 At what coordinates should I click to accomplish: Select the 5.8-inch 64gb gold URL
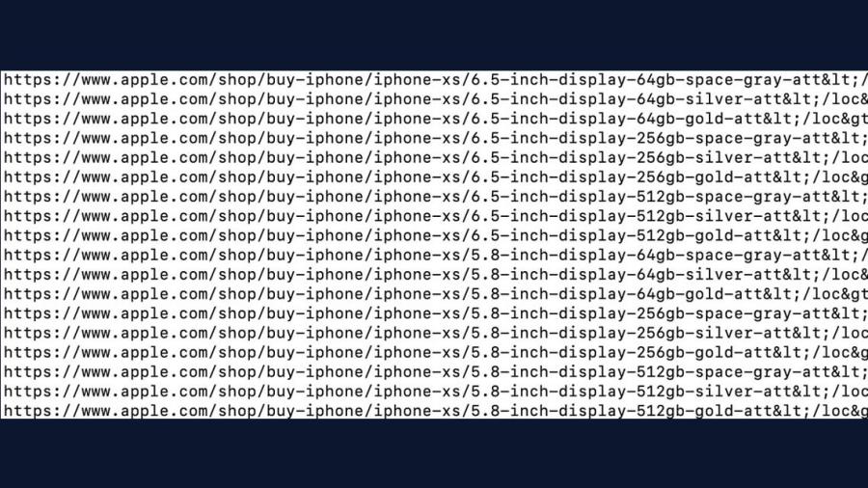[435, 294]
